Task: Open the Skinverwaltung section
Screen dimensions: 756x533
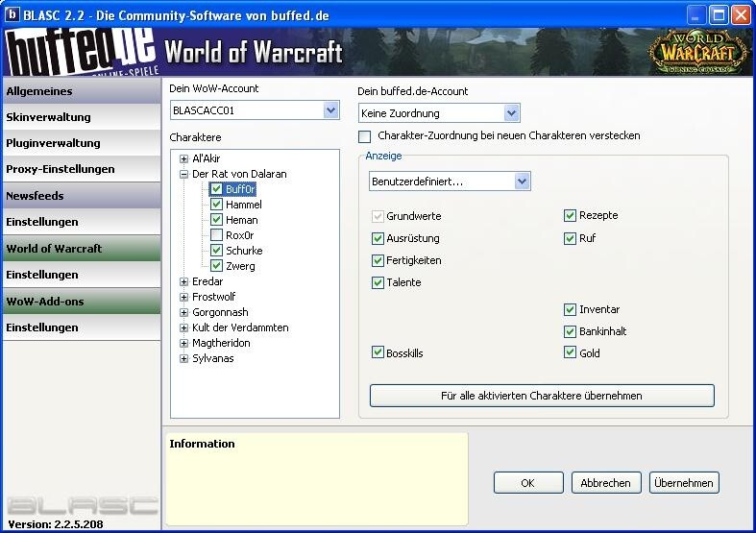Action: click(x=80, y=117)
